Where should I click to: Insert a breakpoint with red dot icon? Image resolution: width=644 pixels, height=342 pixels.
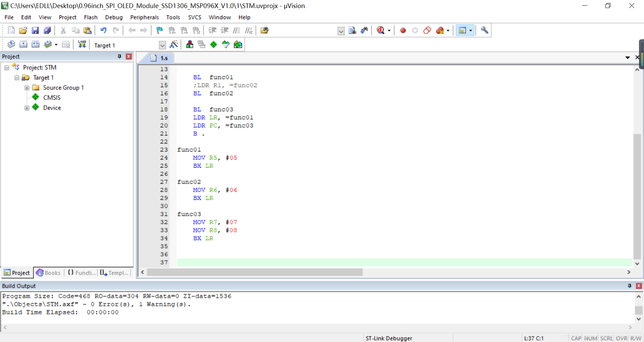point(403,31)
